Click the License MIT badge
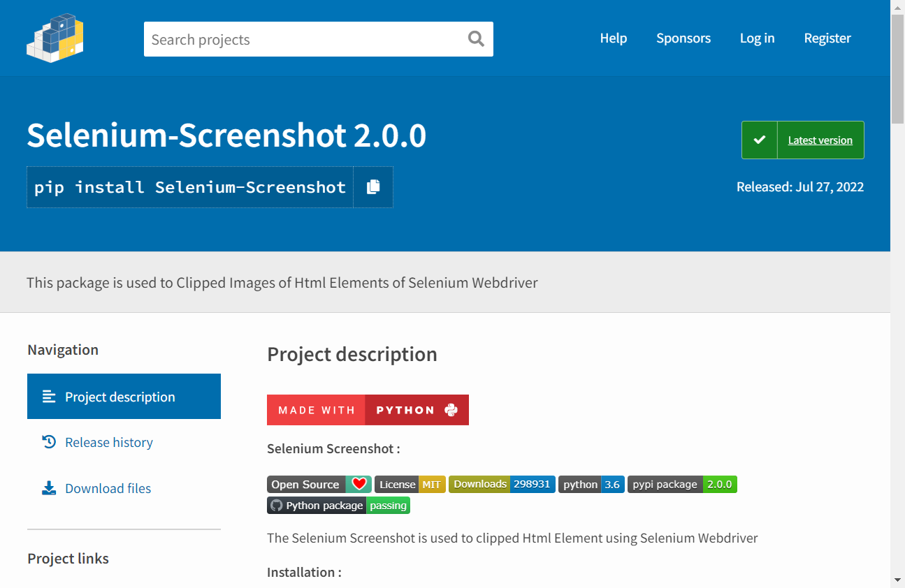 tap(410, 485)
